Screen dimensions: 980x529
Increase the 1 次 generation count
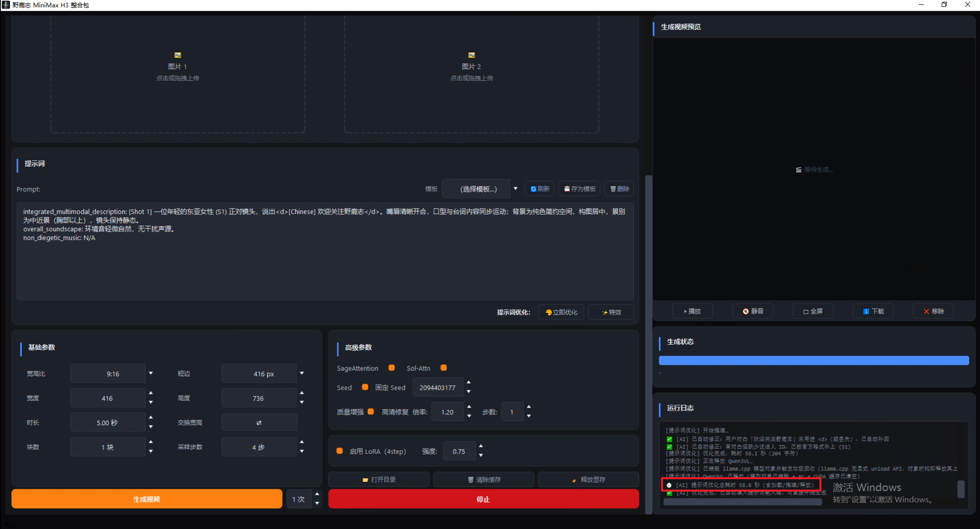coord(317,494)
